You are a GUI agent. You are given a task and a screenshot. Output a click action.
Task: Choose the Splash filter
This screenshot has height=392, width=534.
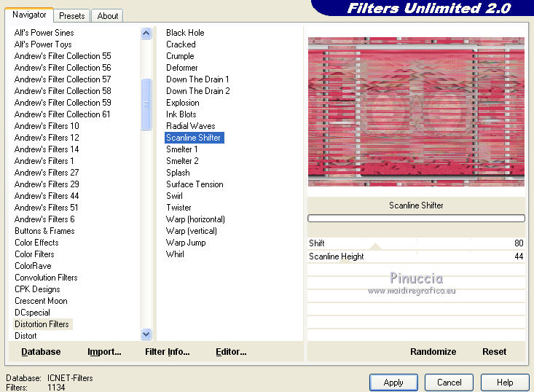[x=178, y=173]
